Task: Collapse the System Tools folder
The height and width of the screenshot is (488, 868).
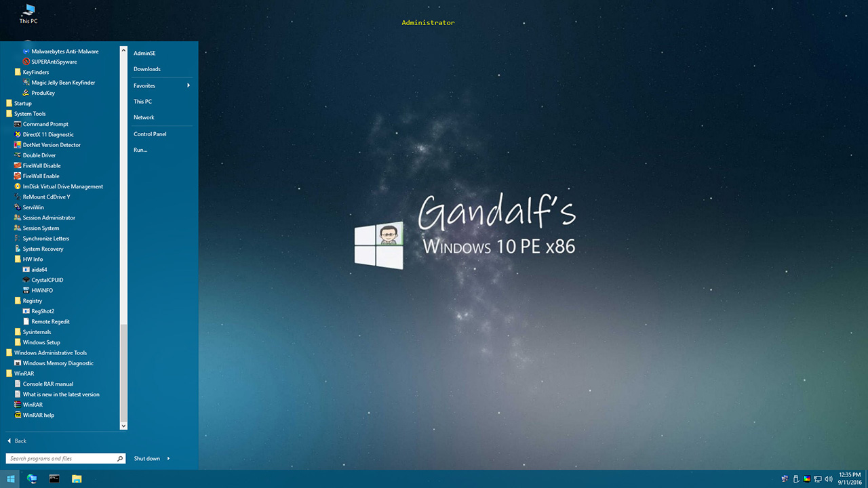Action: 26,114
